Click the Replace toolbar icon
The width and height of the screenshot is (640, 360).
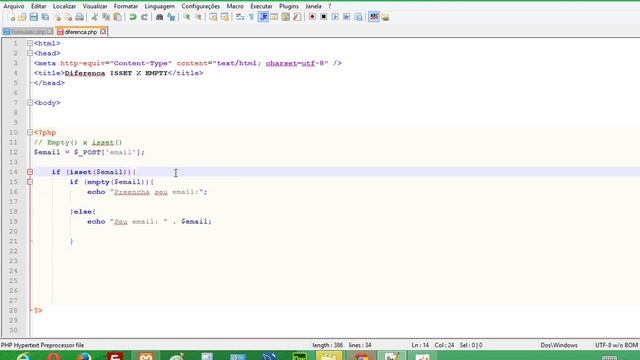coord(171,17)
